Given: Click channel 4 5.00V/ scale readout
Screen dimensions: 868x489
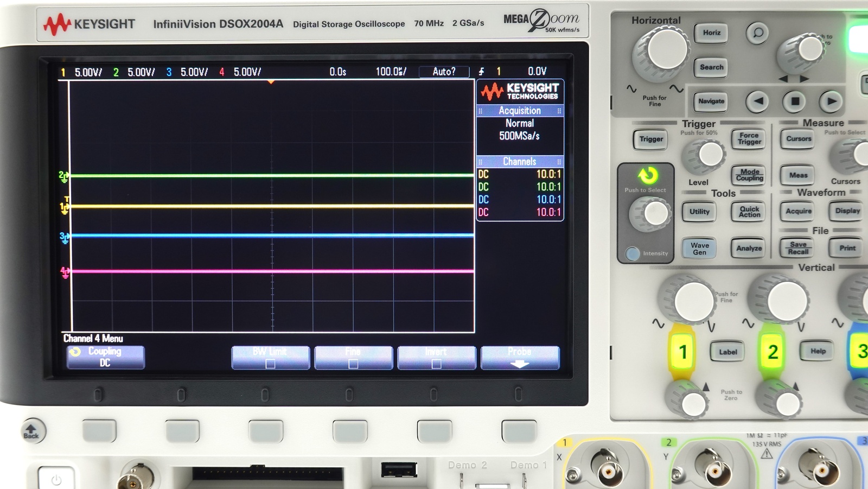Looking at the screenshot, I should (247, 72).
